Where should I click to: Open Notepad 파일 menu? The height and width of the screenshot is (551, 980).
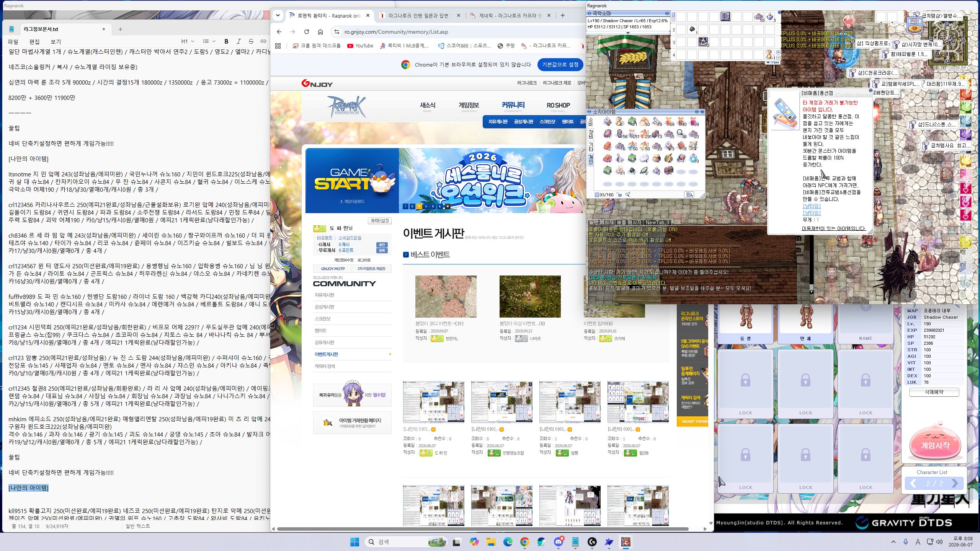tap(13, 42)
